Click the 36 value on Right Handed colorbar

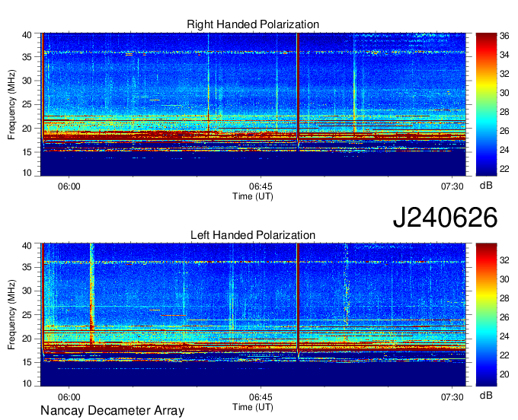click(x=504, y=36)
